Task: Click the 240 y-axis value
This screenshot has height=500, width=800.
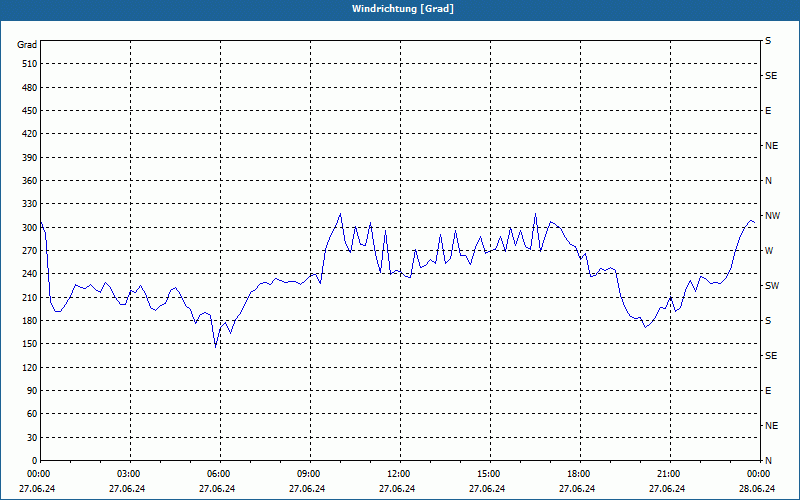Action: (30, 274)
